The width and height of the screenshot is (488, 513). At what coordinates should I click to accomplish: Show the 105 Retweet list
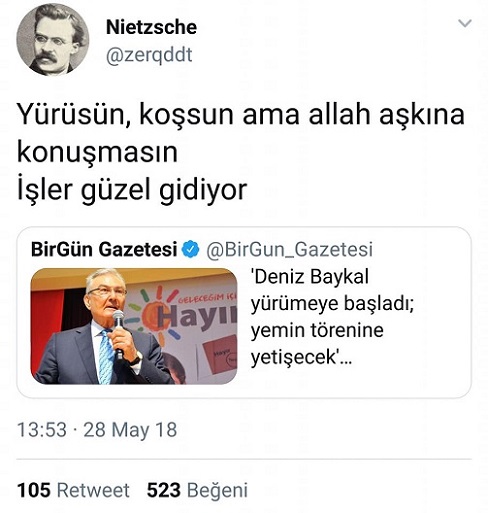click(73, 490)
